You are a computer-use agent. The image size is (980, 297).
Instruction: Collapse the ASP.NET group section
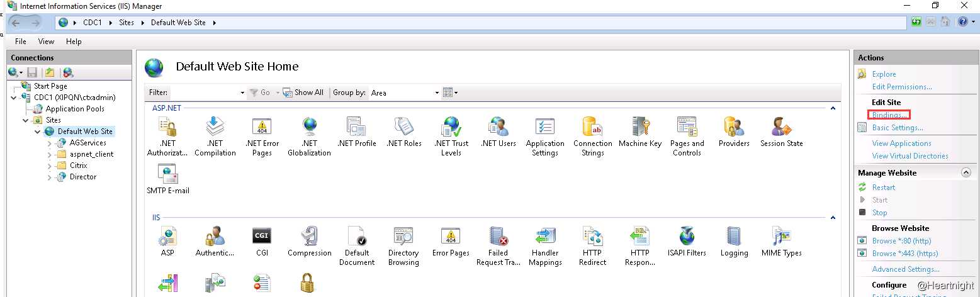tap(833, 108)
